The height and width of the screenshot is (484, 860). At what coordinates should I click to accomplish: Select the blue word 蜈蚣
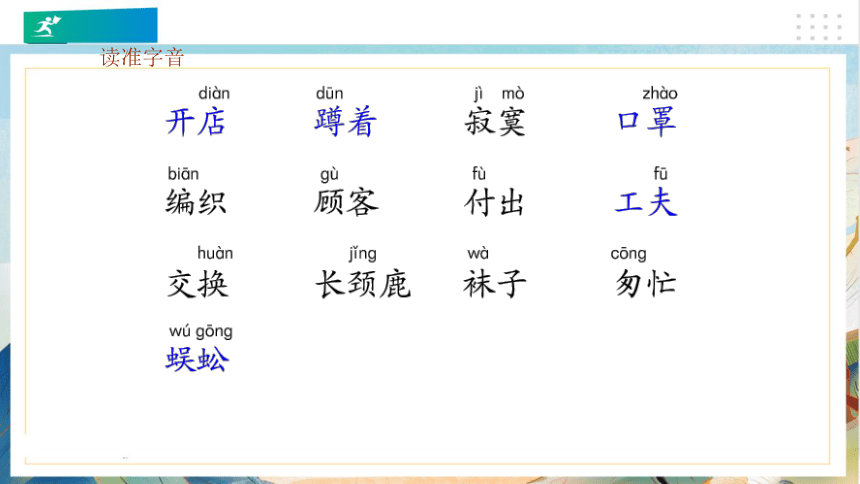(197, 360)
